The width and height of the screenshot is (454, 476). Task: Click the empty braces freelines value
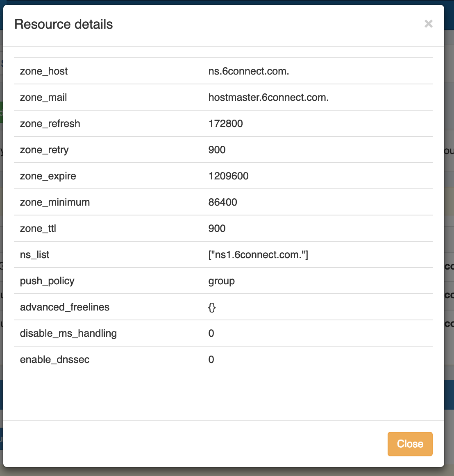212,307
